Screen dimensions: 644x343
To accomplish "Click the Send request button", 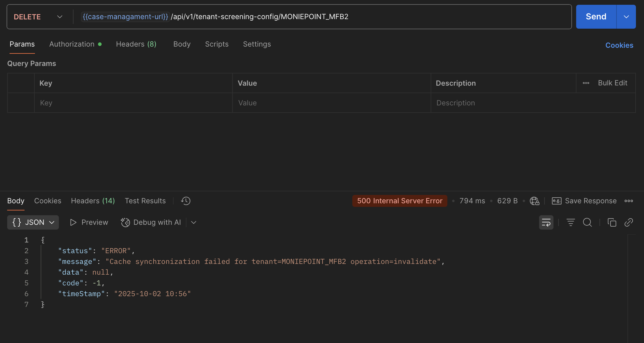I will pyautogui.click(x=596, y=17).
